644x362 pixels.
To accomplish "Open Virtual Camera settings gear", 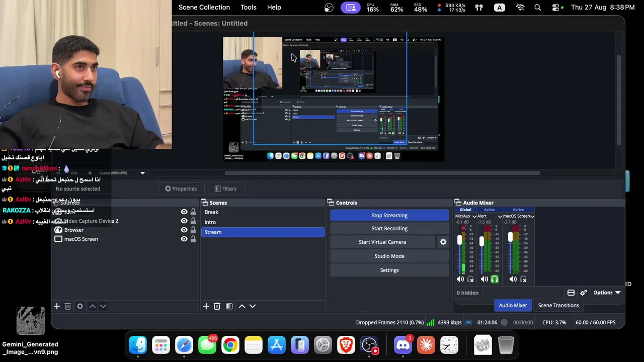I will pos(443,242).
